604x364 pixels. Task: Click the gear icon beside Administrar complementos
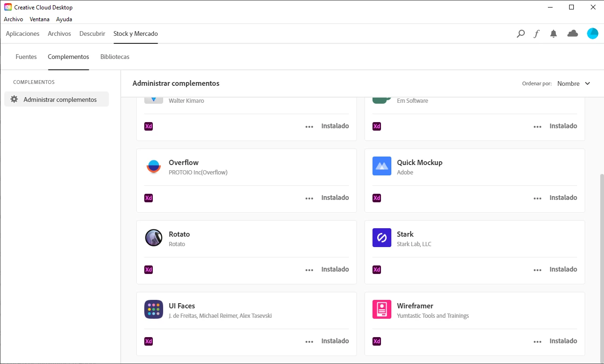click(14, 99)
